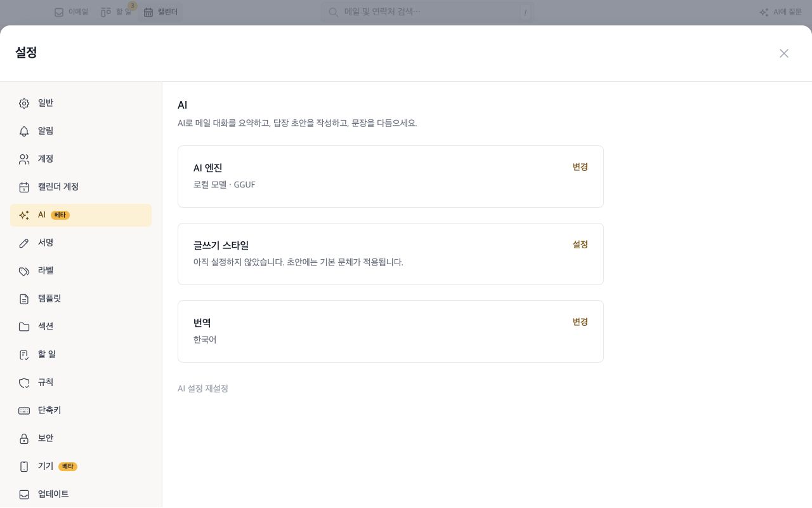The width and height of the screenshot is (812, 508).
Task: Click the AI에 질문 sparkle icon
Action: pyautogui.click(x=764, y=12)
